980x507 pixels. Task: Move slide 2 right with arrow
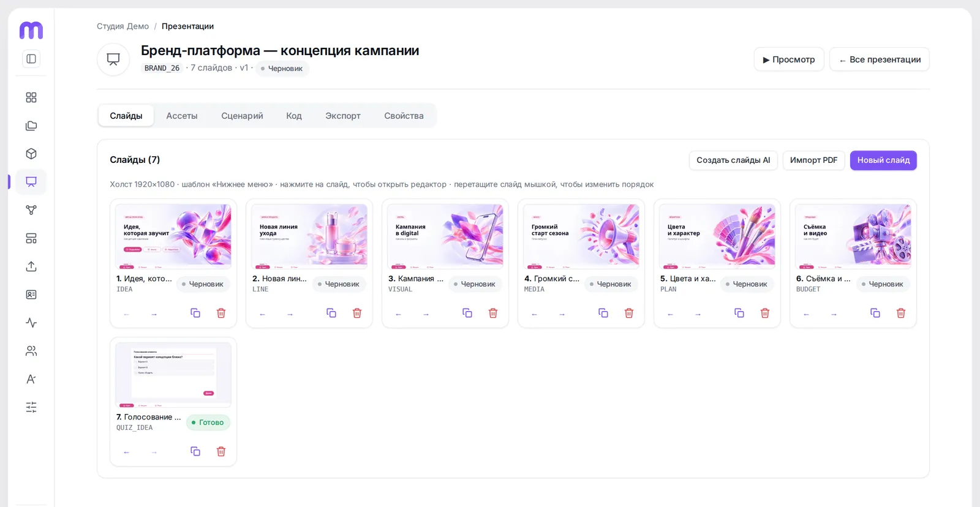(x=290, y=314)
